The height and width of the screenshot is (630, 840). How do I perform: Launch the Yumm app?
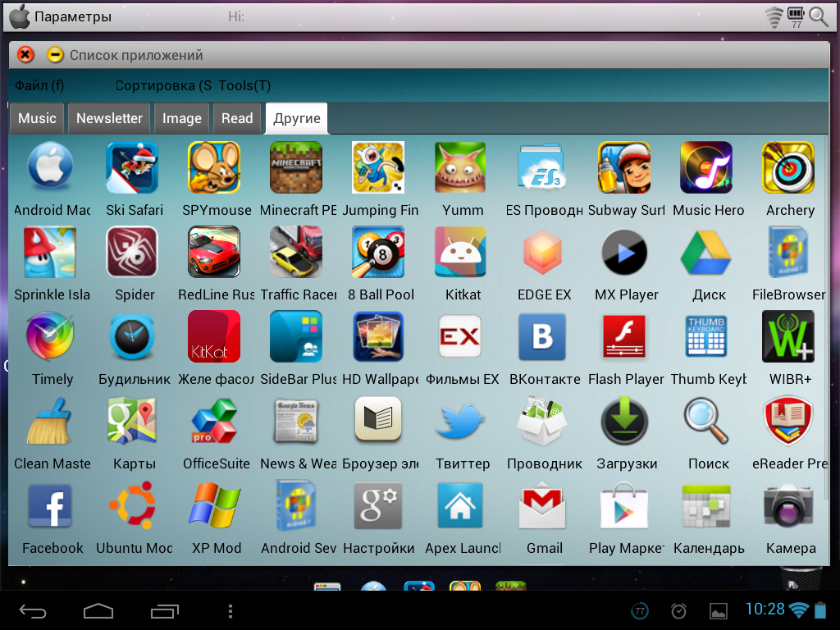[460, 167]
